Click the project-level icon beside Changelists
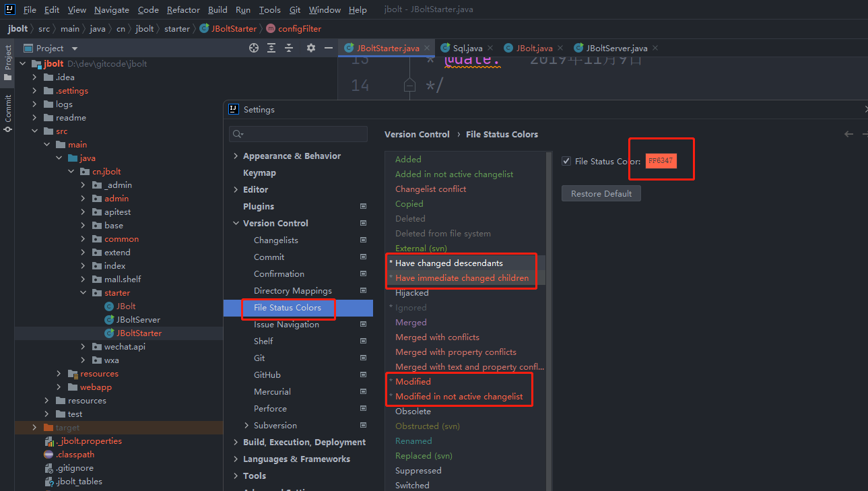868x491 pixels. (364, 240)
